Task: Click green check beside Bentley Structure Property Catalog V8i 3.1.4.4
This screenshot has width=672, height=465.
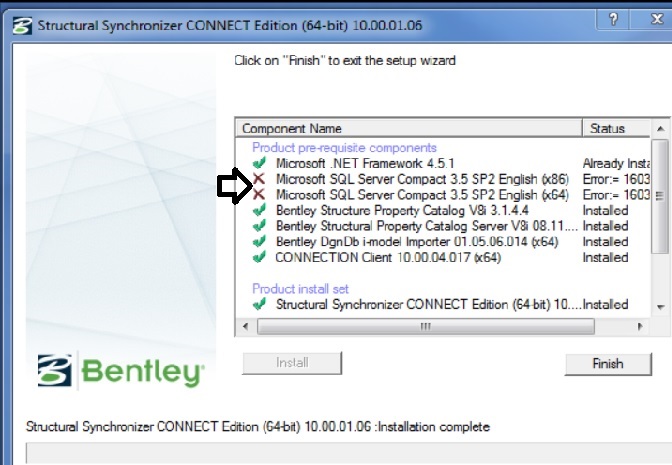Action: [259, 210]
